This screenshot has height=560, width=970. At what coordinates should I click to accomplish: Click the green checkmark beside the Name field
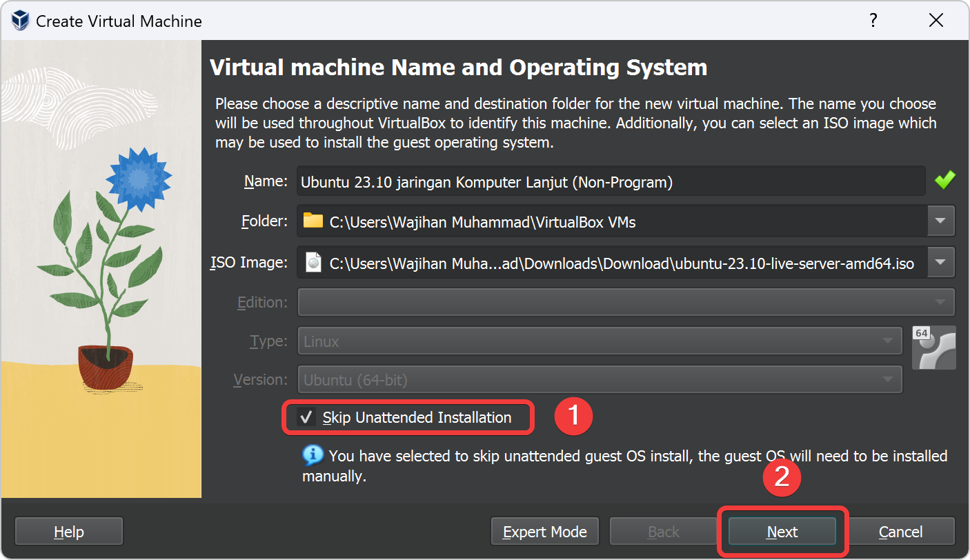944,181
